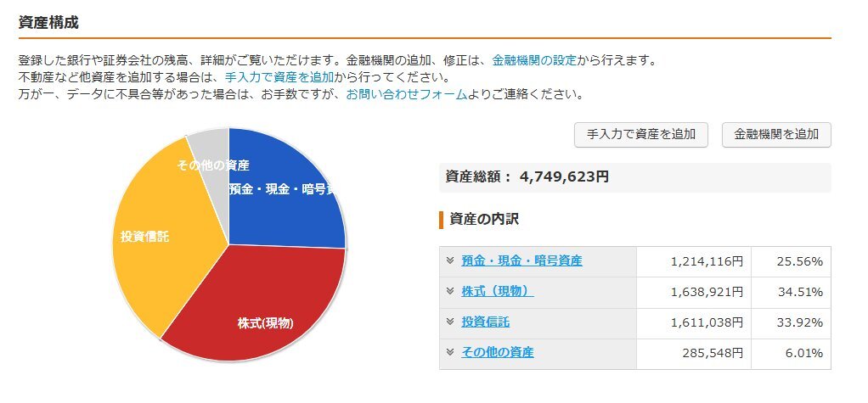Screen dimensions: 868x403
Task: Expand the 株式（現物） row chevron
Action: click(450, 291)
